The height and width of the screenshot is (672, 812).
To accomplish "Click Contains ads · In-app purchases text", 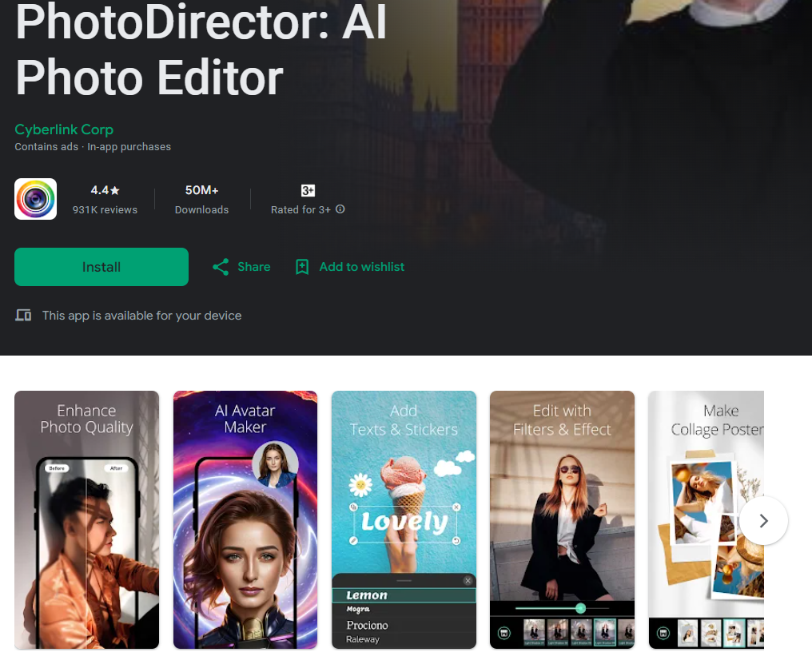I will click(93, 146).
